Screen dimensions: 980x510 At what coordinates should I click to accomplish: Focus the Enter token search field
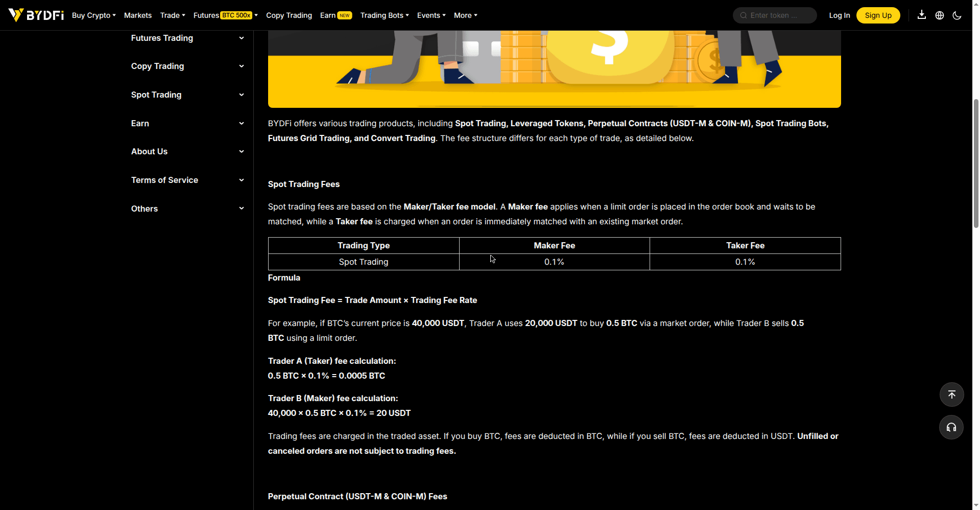coord(775,15)
